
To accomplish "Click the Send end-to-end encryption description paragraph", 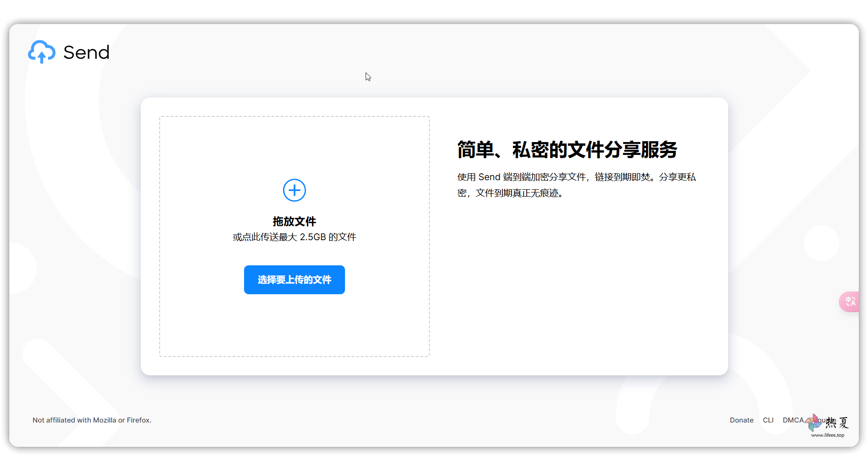I will pos(576,177).
